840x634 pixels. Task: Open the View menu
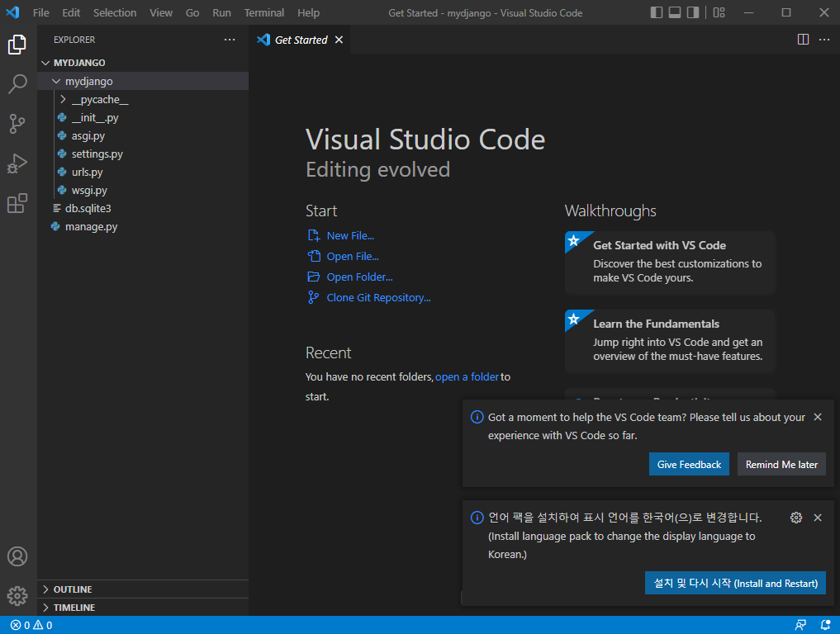point(161,12)
